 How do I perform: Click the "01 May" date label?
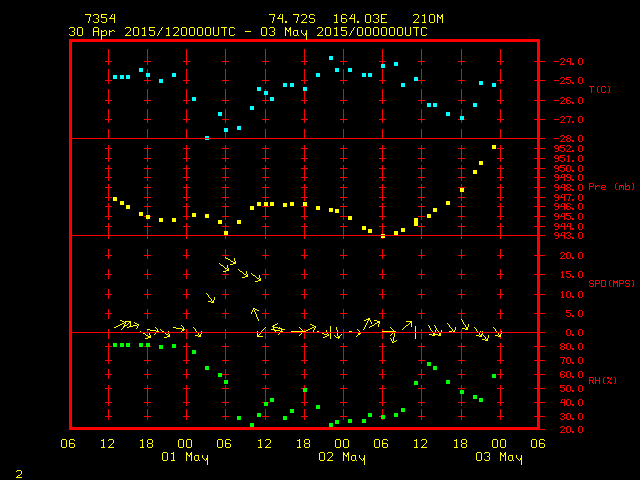185,457
